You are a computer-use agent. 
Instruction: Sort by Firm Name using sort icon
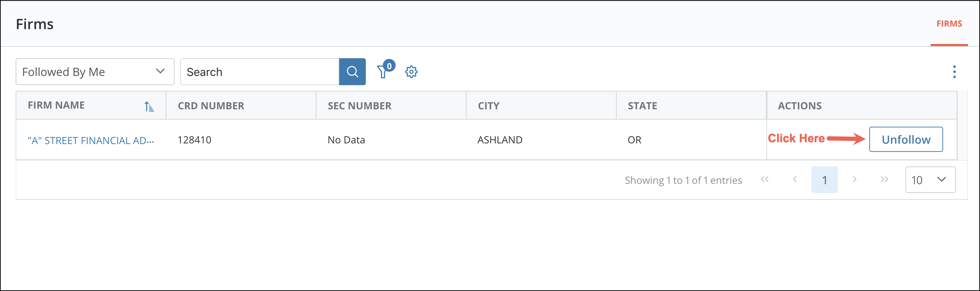149,106
